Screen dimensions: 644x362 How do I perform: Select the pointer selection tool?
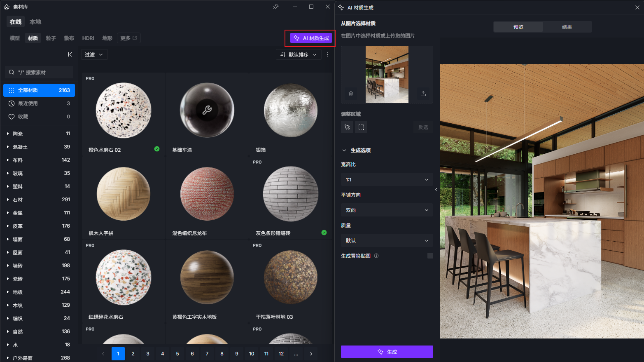347,127
